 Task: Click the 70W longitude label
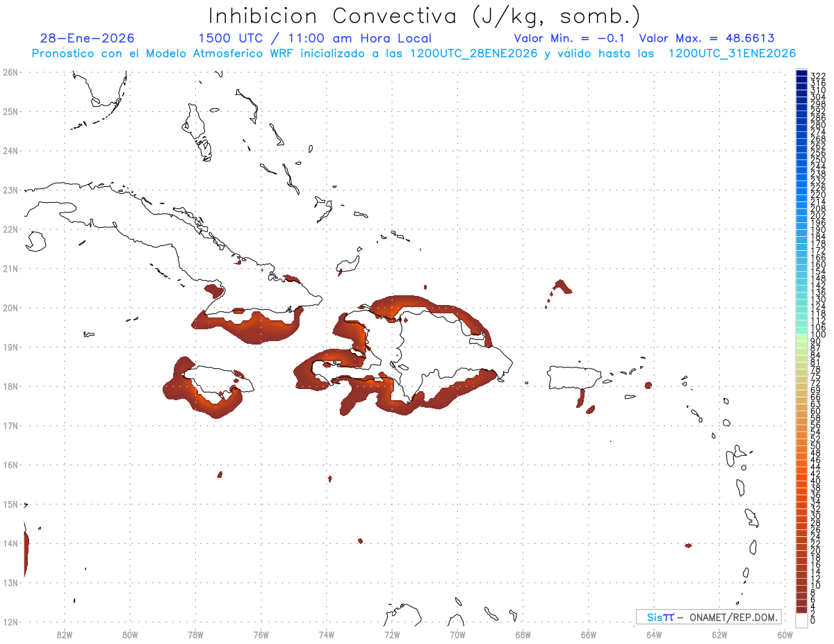(x=457, y=634)
